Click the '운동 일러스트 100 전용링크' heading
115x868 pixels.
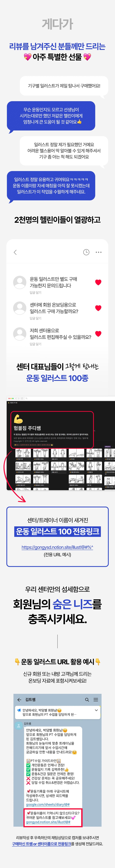[57, 532]
